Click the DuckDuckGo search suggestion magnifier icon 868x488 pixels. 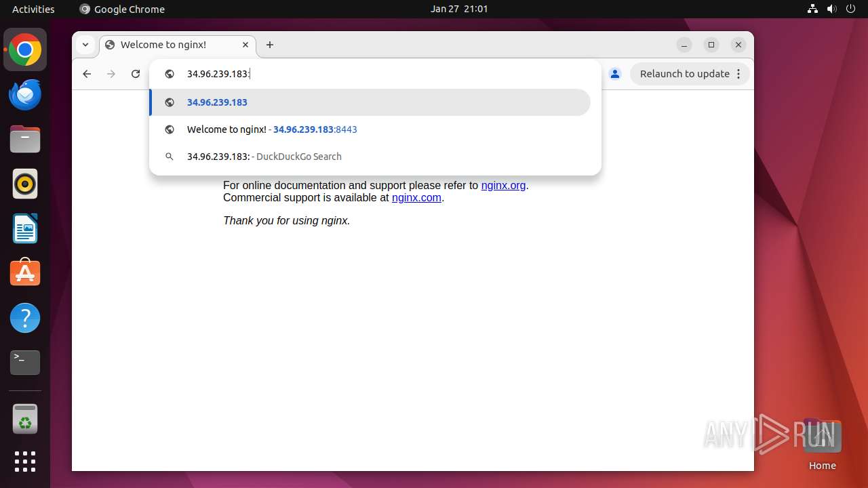coord(170,157)
